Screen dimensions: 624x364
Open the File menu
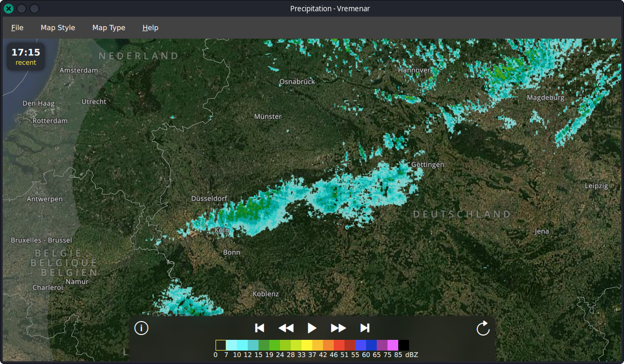(17, 27)
